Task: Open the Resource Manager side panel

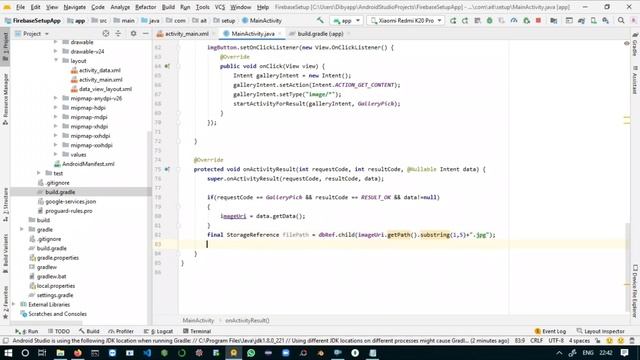Action: [5, 99]
